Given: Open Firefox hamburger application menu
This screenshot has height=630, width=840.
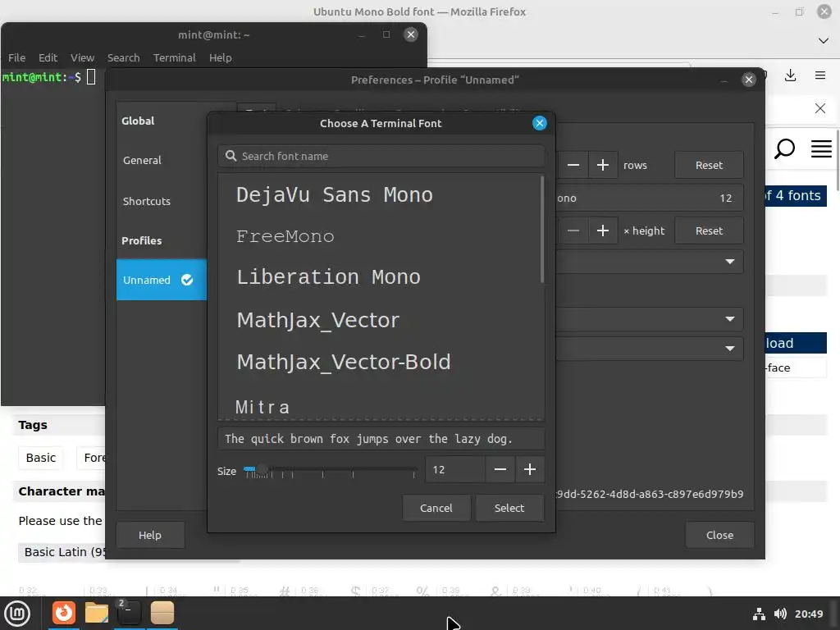Looking at the screenshot, I should tap(820, 75).
